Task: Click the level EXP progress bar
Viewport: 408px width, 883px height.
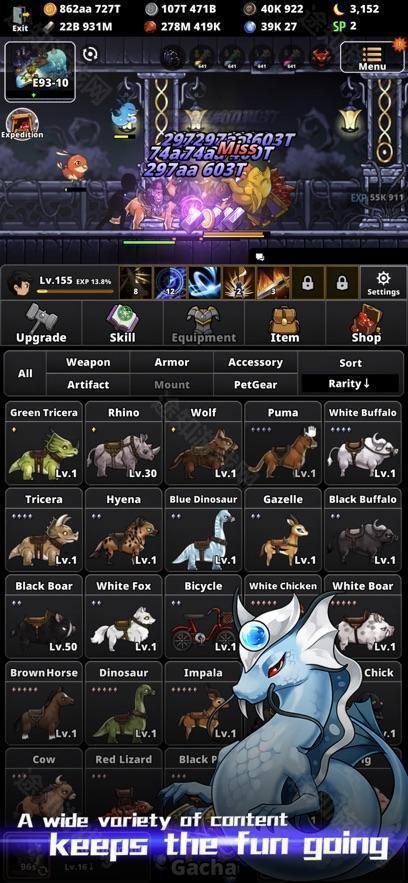Action: pyautogui.click(x=75, y=292)
